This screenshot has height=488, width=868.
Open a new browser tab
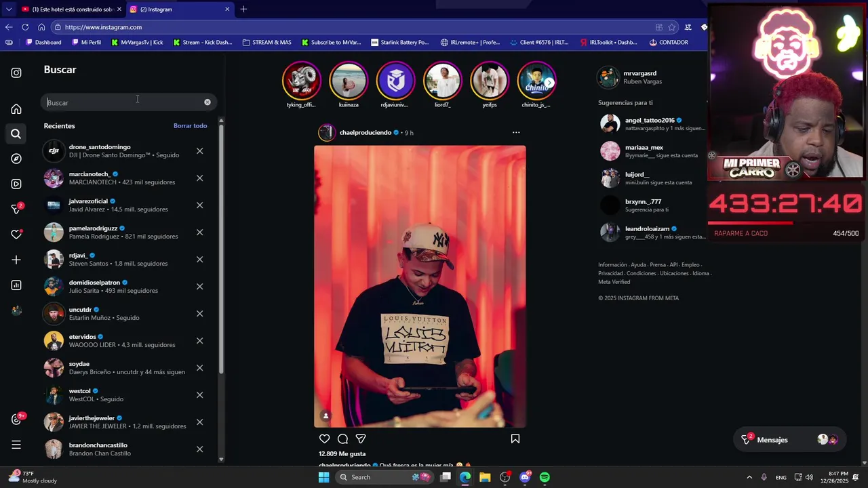tap(243, 9)
